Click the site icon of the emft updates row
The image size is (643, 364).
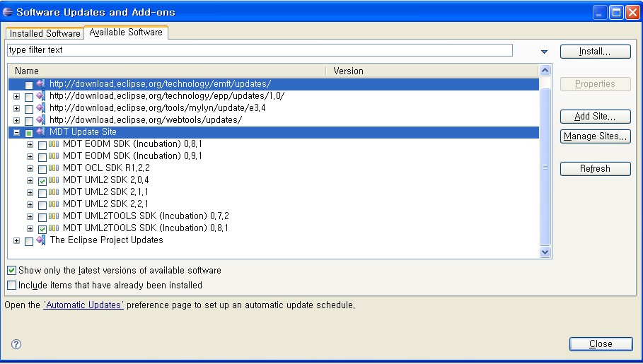pyautogui.click(x=40, y=84)
